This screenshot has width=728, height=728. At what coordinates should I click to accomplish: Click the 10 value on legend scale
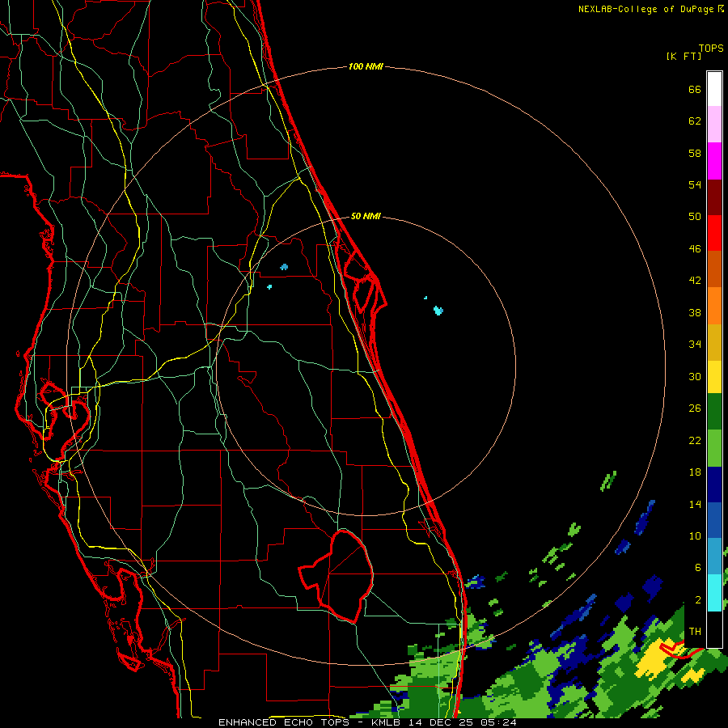[x=695, y=535]
